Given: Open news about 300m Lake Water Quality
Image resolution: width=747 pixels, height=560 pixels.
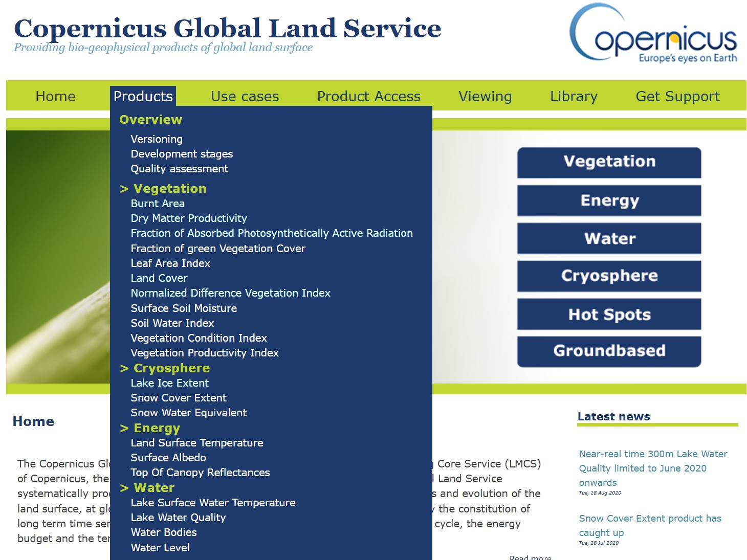Looking at the screenshot, I should pos(653,468).
